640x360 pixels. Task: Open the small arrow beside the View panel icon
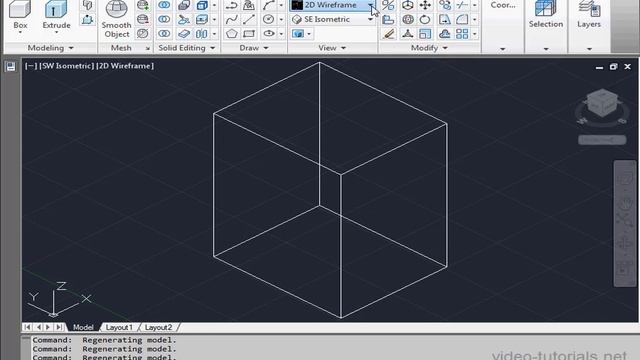tap(309, 33)
